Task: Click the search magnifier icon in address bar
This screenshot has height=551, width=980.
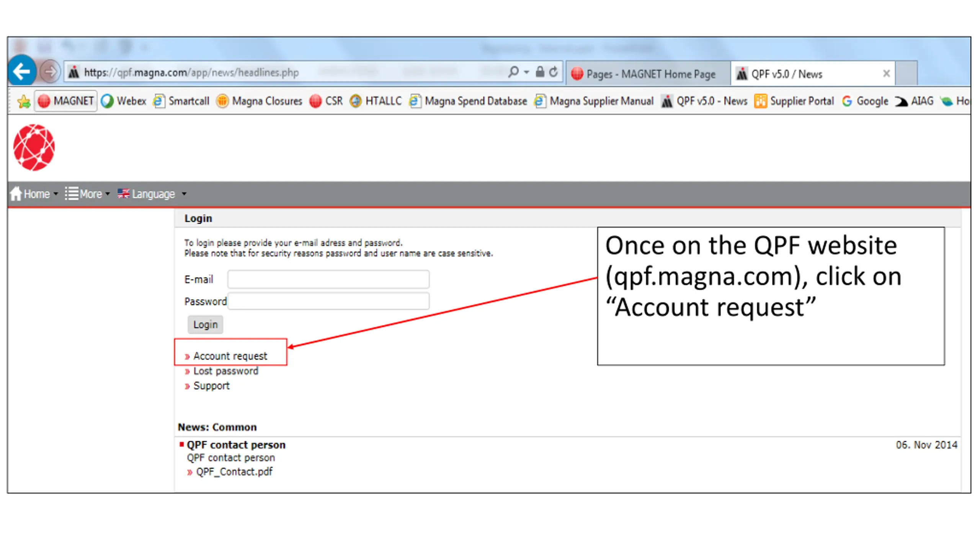Action: [x=513, y=72]
